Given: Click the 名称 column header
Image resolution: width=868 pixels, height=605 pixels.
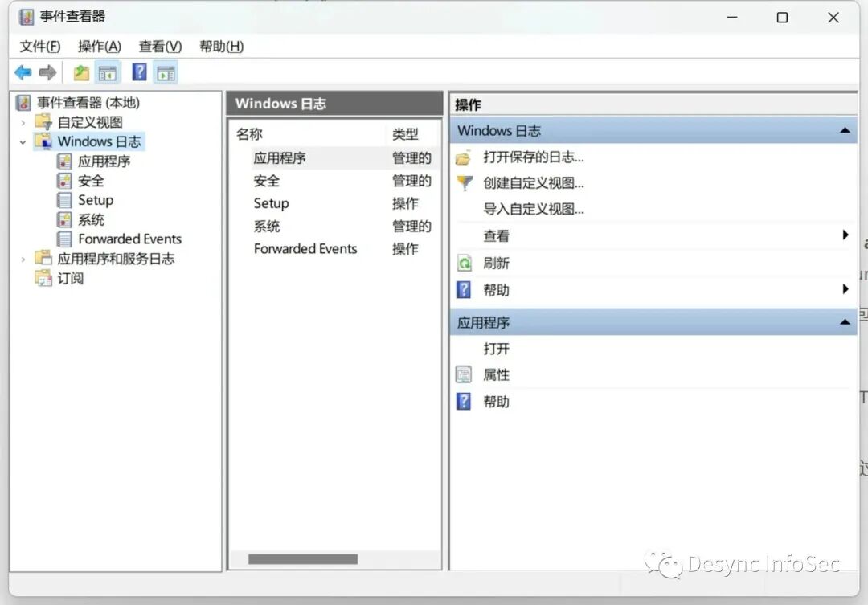Looking at the screenshot, I should [x=249, y=134].
